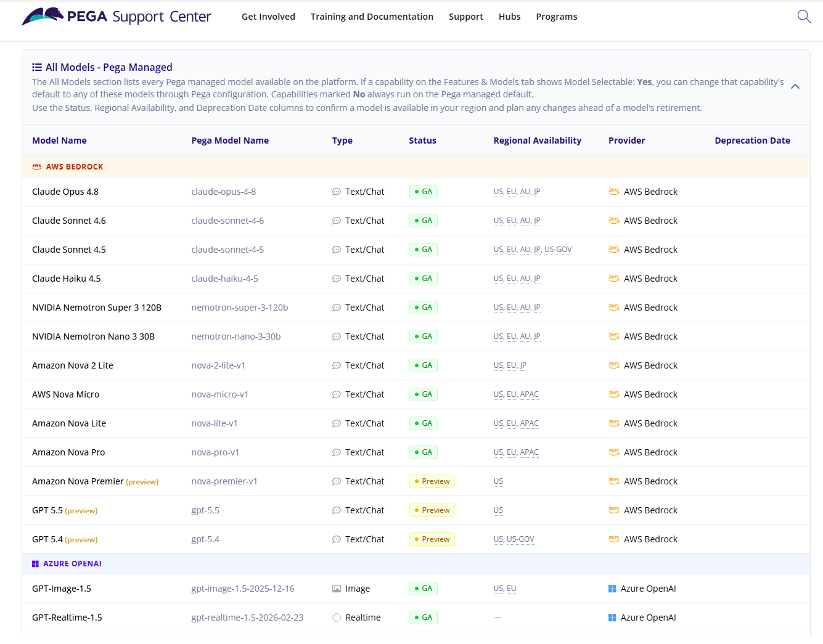Click the Preview badge for GPT 5.5
The height and width of the screenshot is (644, 823).
pos(432,510)
